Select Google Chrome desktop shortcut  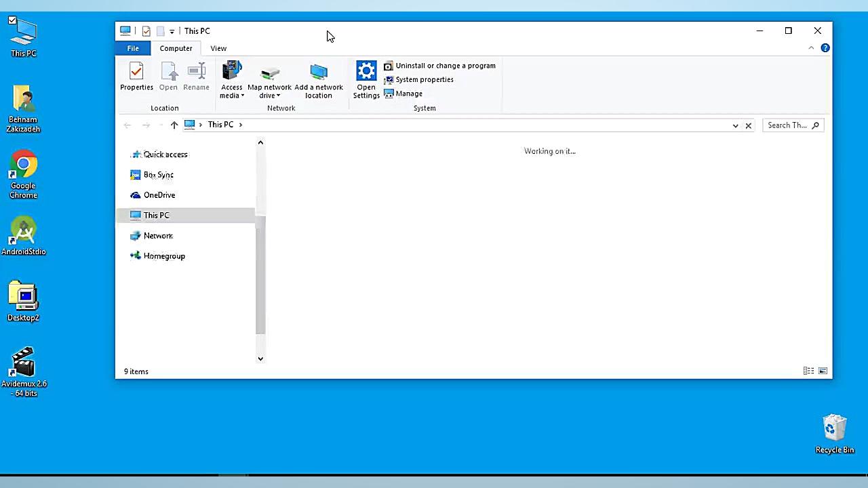[24, 175]
